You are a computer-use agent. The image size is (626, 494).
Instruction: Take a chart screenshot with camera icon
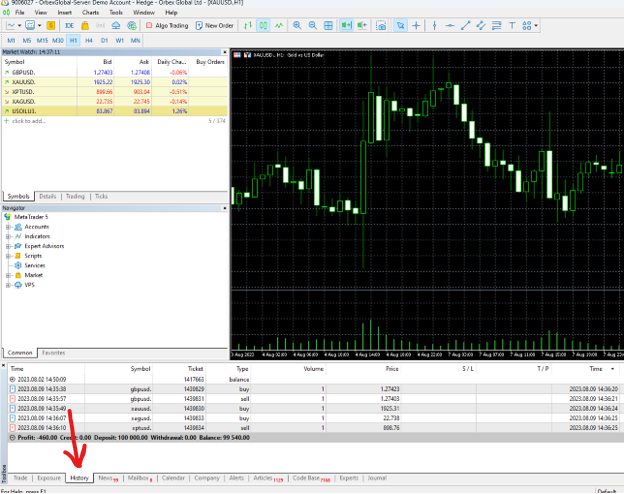[x=381, y=26]
